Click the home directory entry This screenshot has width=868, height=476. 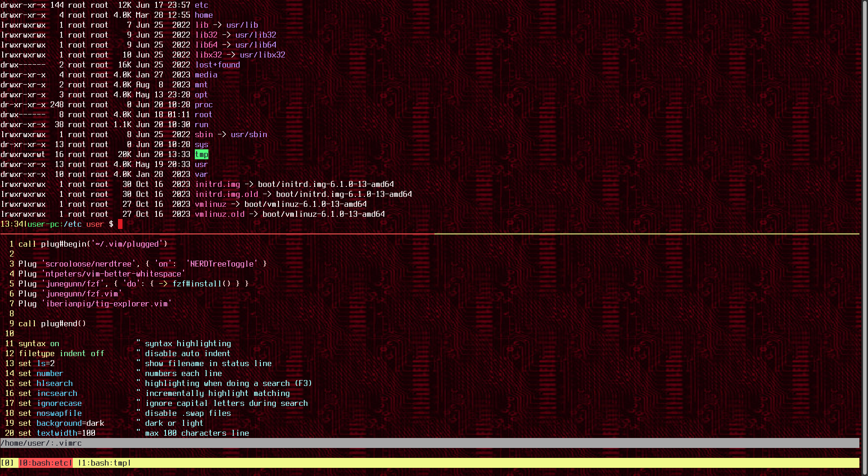pos(204,15)
